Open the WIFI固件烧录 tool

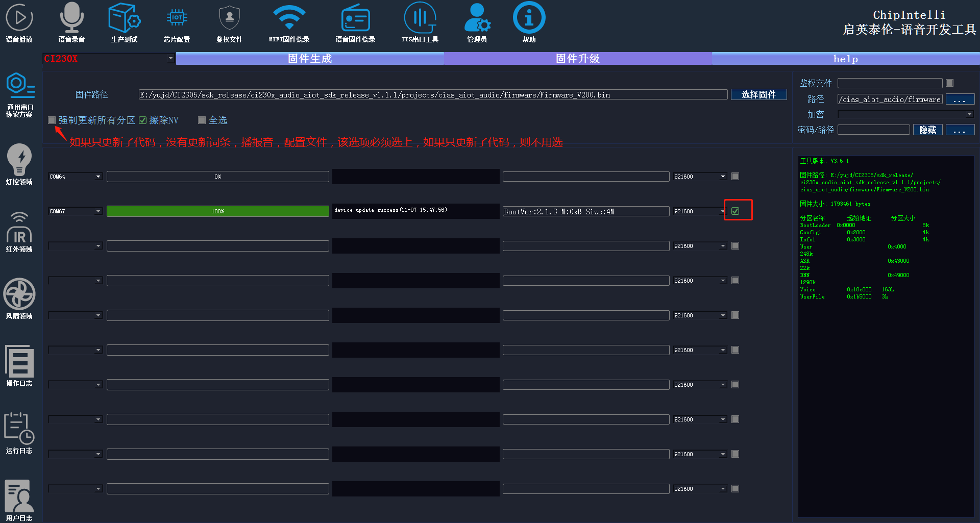[x=289, y=22]
